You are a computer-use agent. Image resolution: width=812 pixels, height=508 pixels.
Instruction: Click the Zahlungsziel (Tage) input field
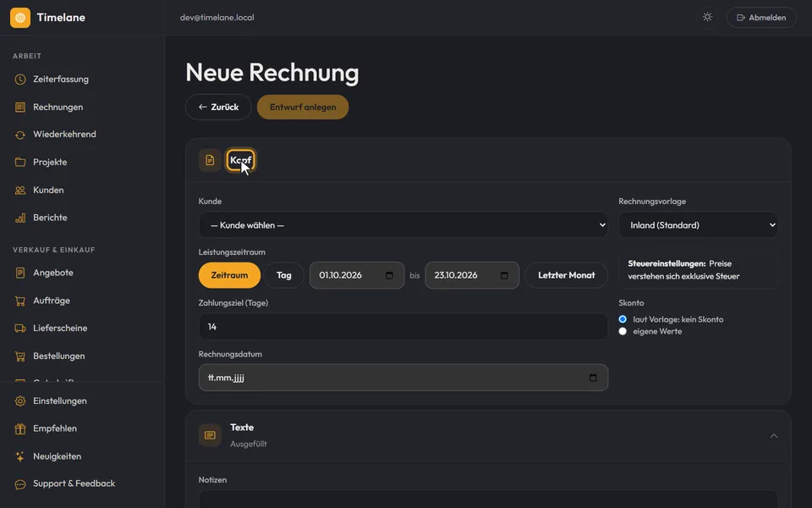(x=403, y=327)
